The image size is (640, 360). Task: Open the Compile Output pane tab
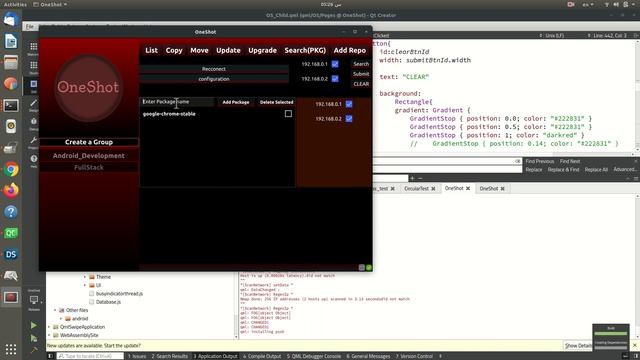[x=262, y=356]
